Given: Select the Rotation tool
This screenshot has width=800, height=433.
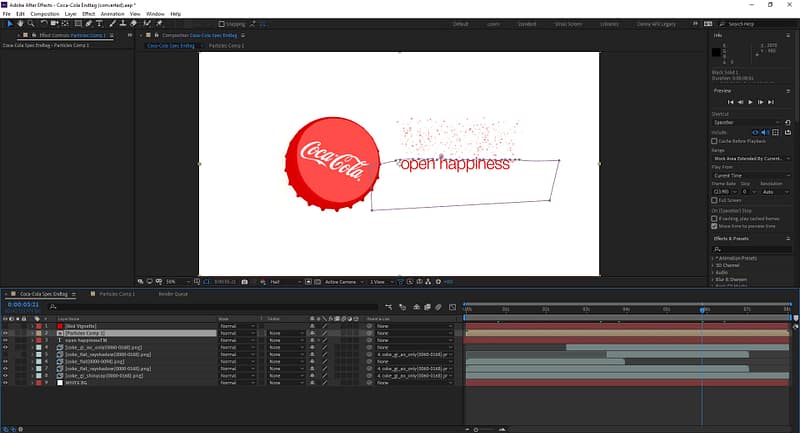Looking at the screenshot, I should [44, 23].
